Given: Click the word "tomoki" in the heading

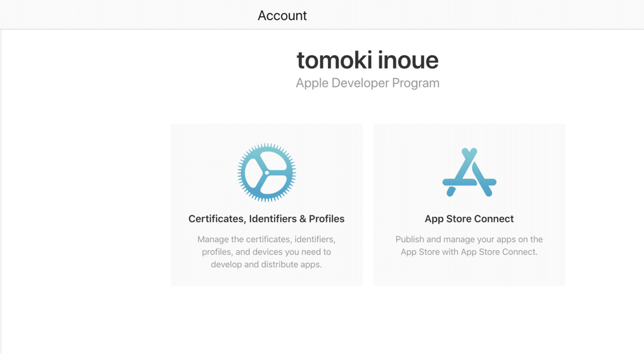Looking at the screenshot, I should (x=330, y=60).
